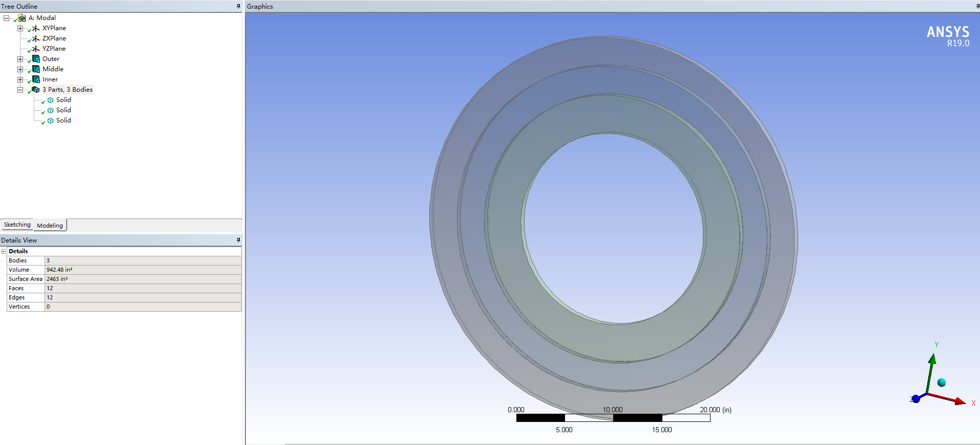
Task: Click the cyan isometric view ball
Action: (x=942, y=382)
